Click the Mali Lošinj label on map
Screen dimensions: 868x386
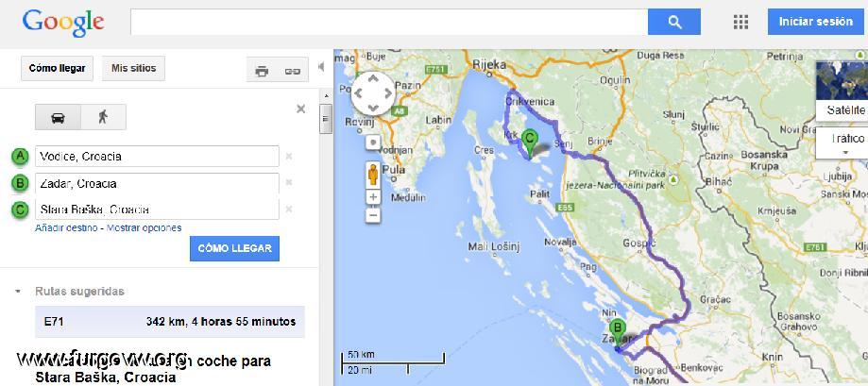tap(494, 247)
